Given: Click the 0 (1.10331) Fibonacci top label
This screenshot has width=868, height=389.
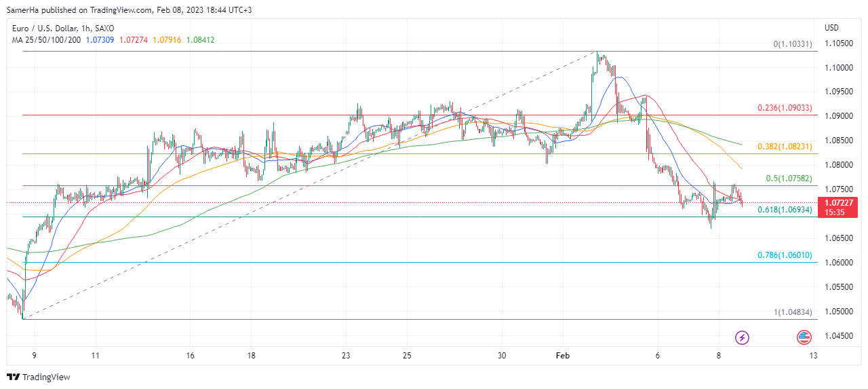Looking at the screenshot, I should tap(792, 44).
